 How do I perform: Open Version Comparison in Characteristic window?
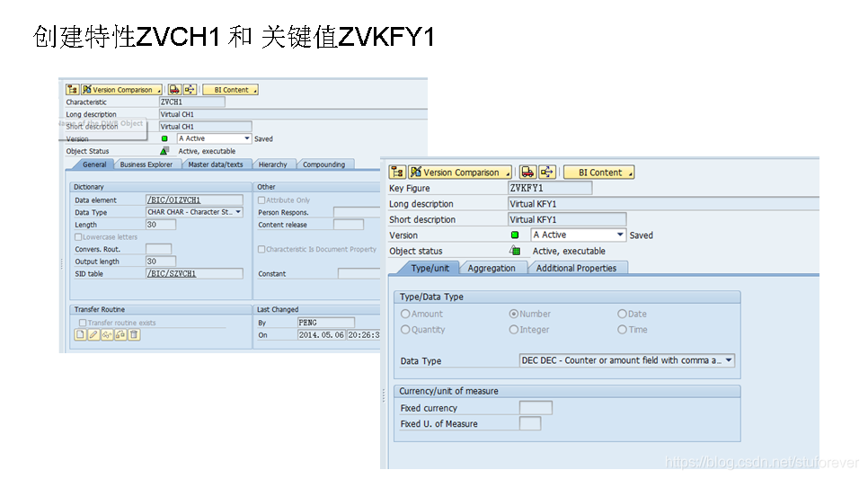[121, 89]
